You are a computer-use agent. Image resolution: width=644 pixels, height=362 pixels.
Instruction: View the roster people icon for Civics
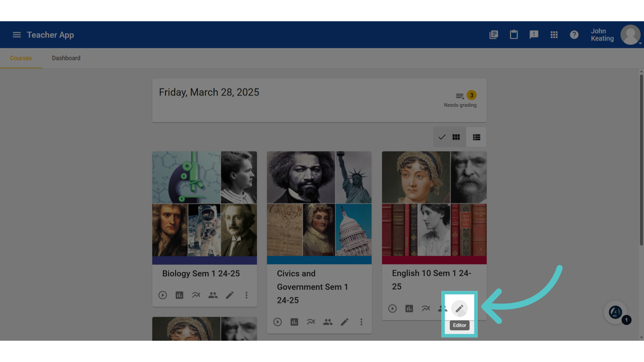click(x=328, y=322)
